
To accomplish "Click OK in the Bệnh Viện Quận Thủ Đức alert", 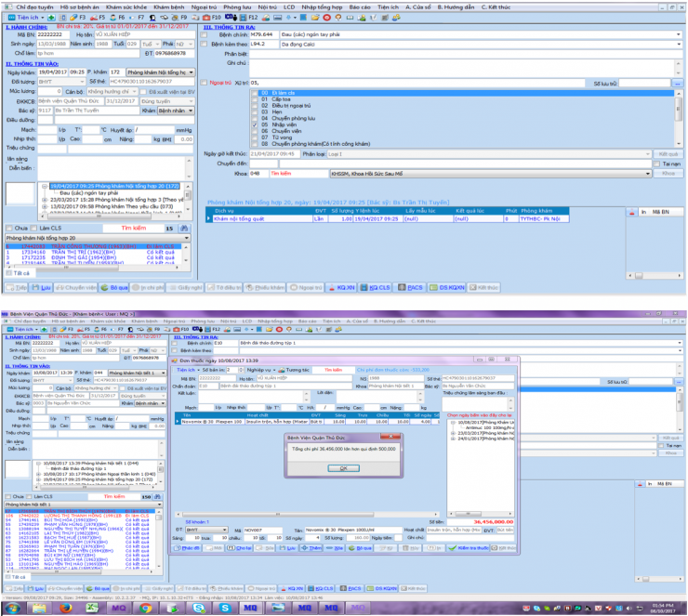I will tap(343, 468).
